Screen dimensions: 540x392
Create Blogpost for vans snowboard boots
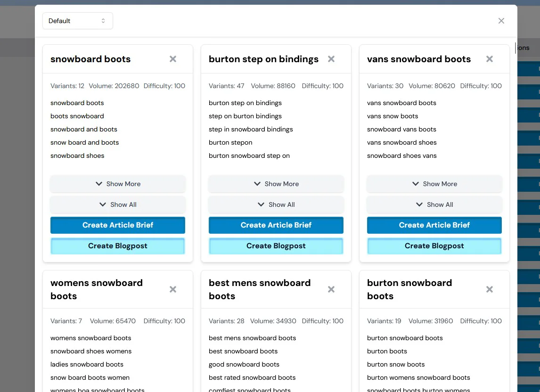click(x=434, y=246)
